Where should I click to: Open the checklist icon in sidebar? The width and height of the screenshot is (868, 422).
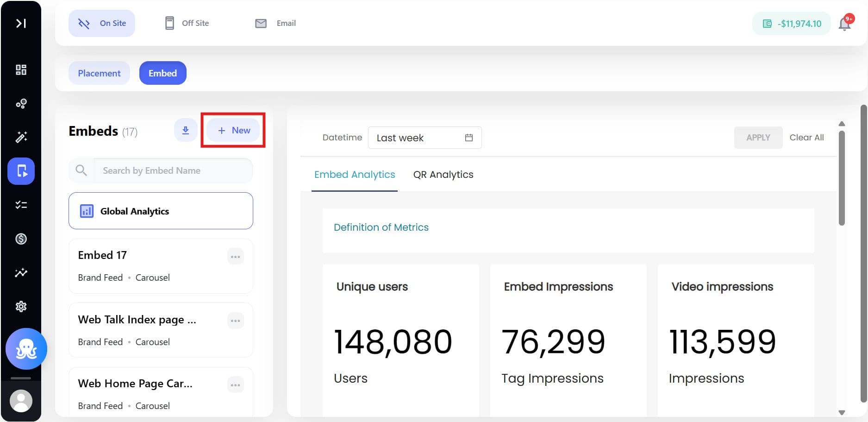(21, 205)
